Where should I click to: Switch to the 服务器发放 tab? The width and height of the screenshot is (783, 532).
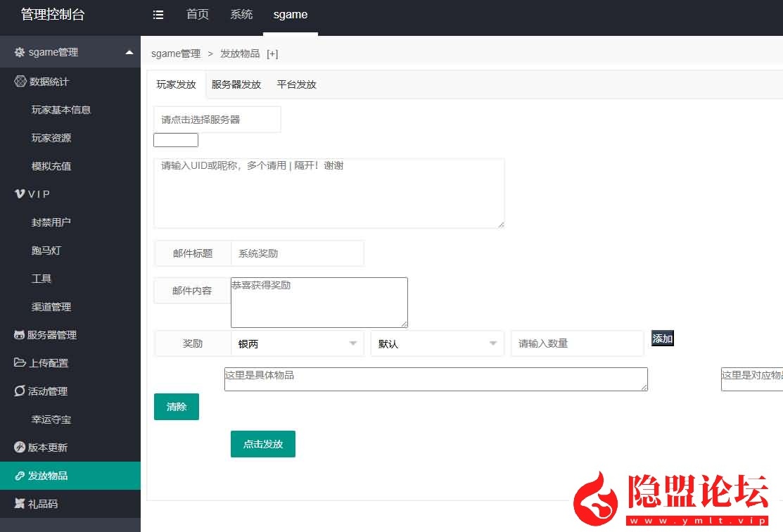coord(236,84)
